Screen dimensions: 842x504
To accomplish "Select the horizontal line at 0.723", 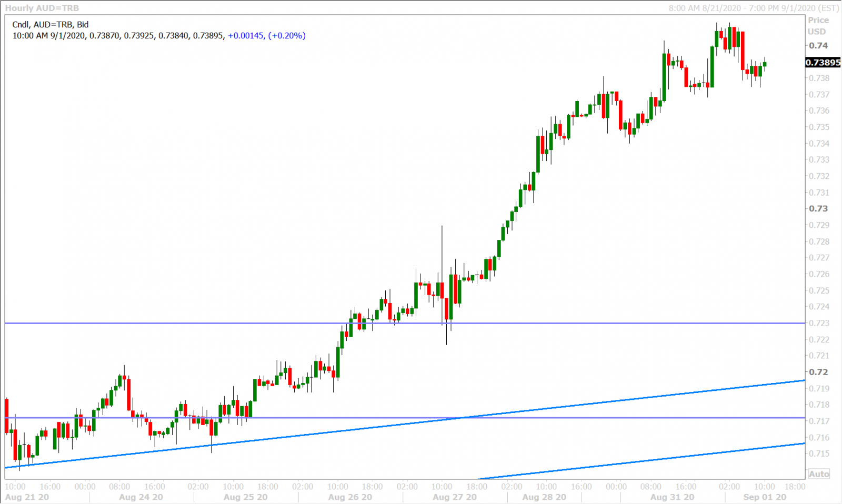I will [405, 323].
